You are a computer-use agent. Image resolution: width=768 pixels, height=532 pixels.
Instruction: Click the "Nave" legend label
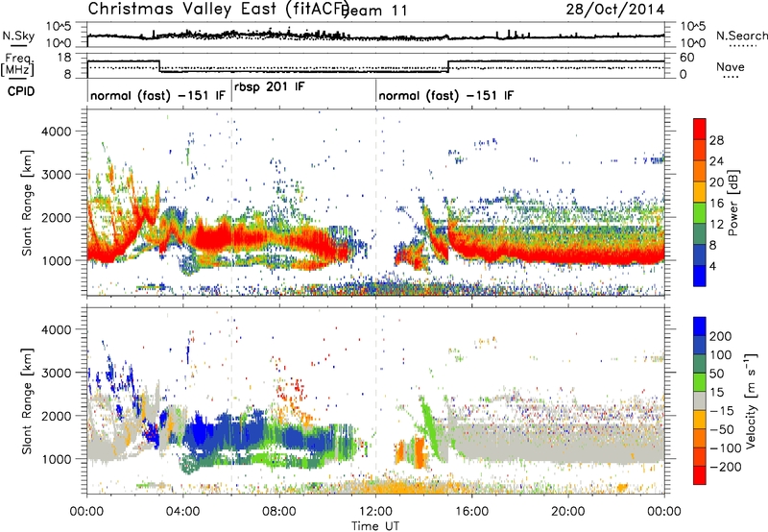point(731,66)
